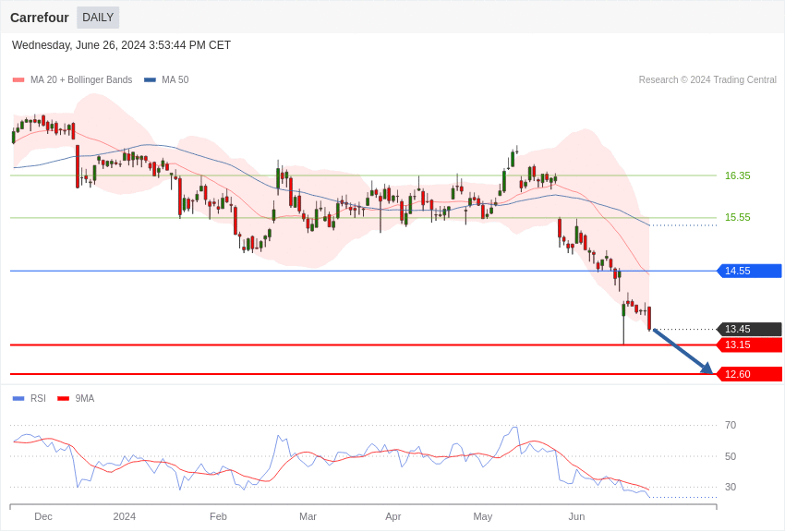Click the Research Trading Central copyright text

point(707,80)
